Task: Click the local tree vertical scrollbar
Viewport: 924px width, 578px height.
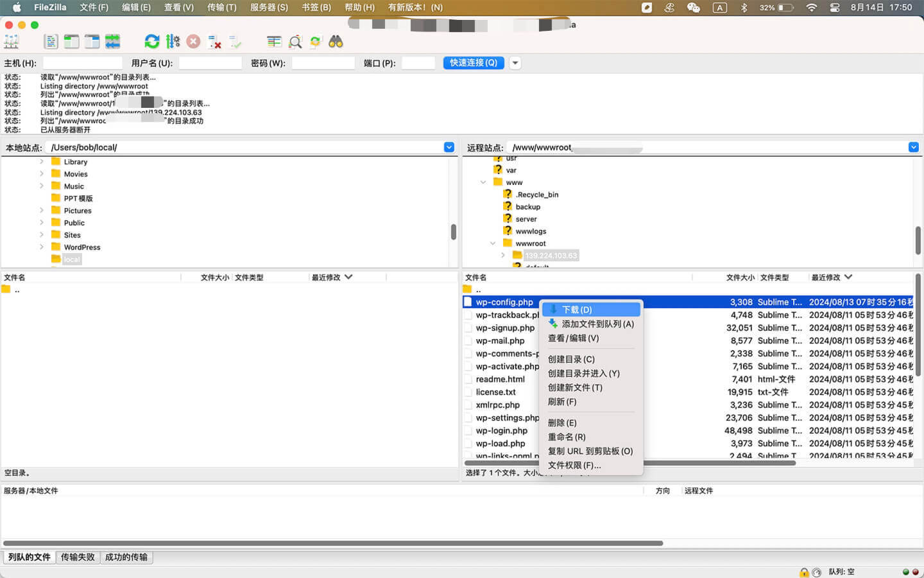Action: pos(454,232)
